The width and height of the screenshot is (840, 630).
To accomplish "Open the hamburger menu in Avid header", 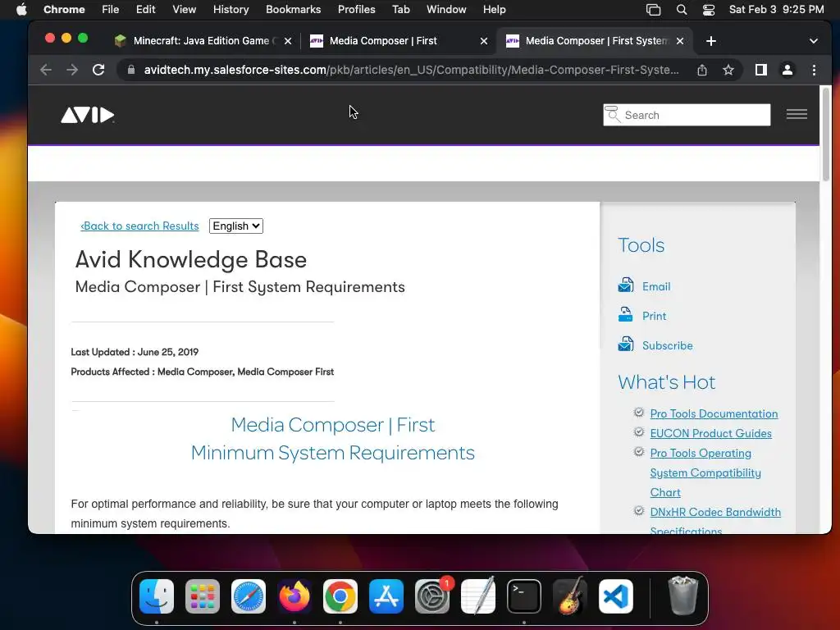I will point(797,114).
